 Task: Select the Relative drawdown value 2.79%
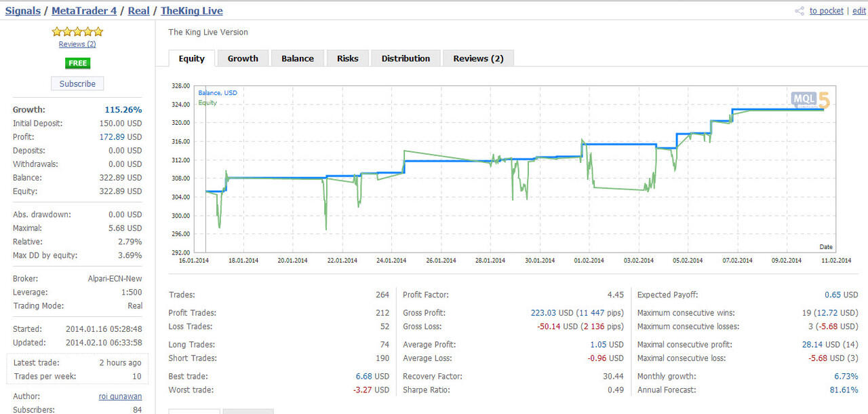[130, 242]
